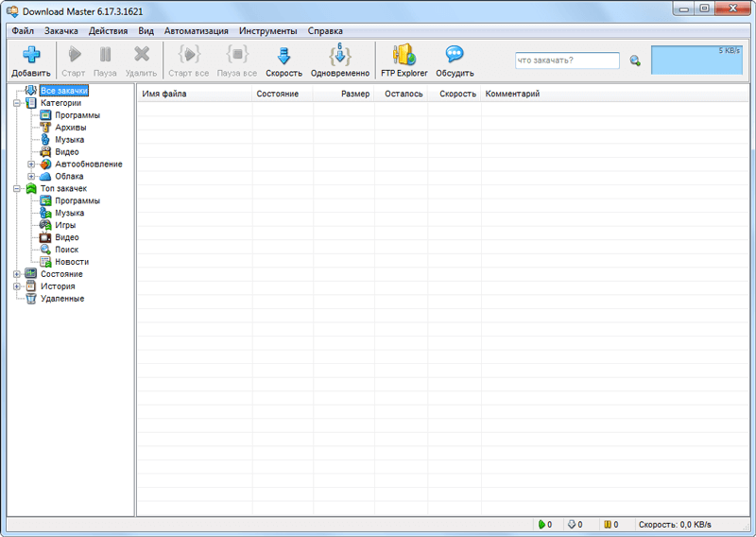The image size is (756, 537).
Task: Select Видео under Топ закачек
Action: pyautogui.click(x=66, y=237)
